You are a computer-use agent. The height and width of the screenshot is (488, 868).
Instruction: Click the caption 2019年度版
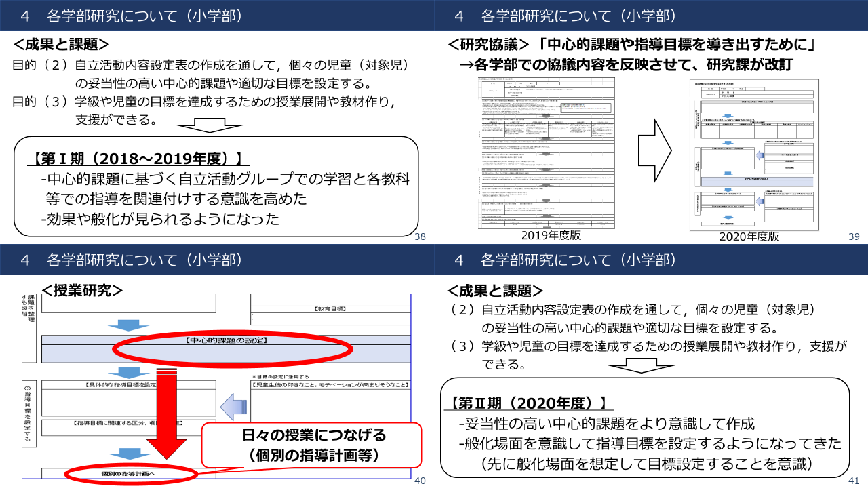(x=551, y=235)
